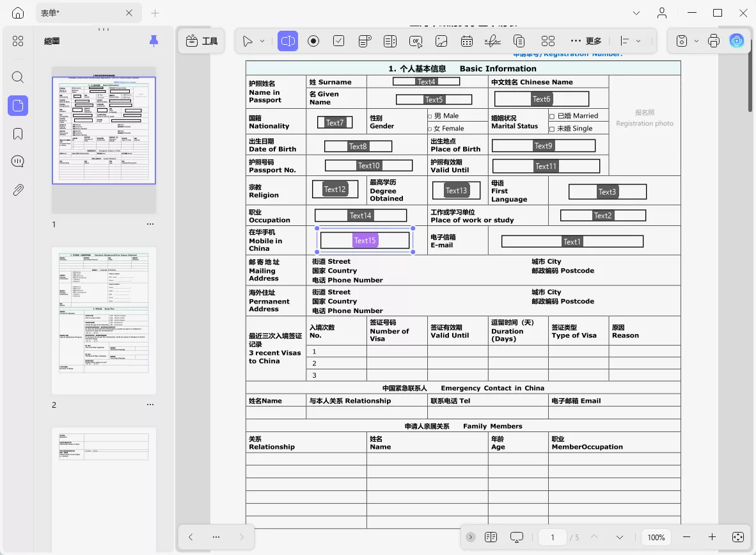The image size is (756, 555).
Task: Open page 2 thumbnail options menu
Action: [150, 405]
